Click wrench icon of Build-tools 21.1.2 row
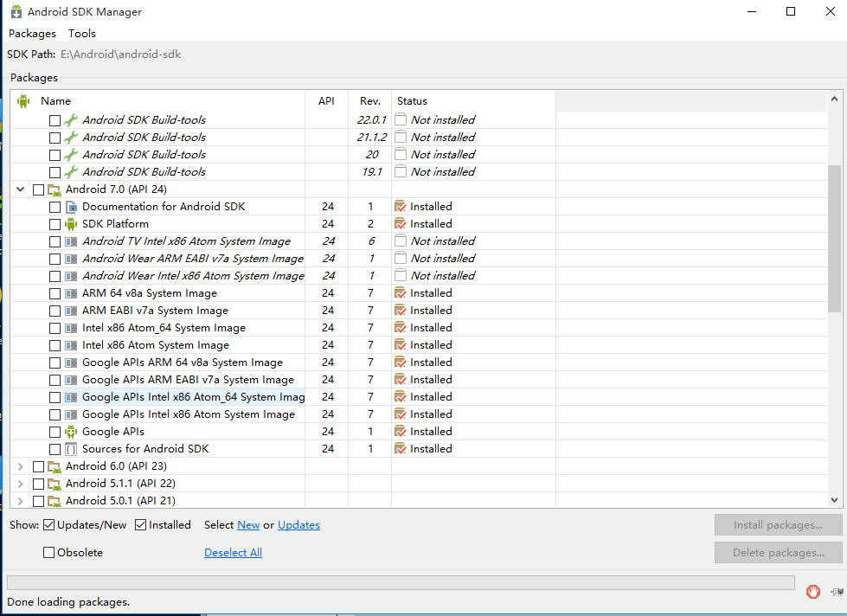 [x=71, y=138]
